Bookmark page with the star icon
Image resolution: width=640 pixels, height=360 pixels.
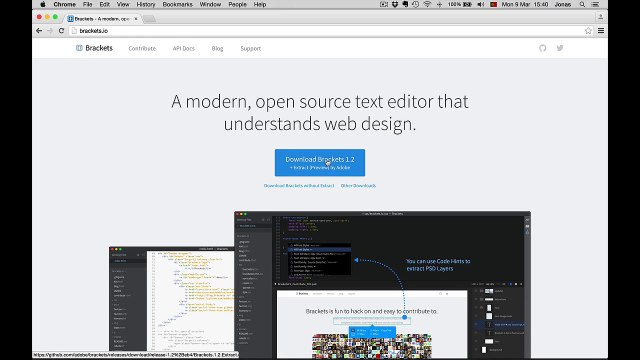point(588,31)
